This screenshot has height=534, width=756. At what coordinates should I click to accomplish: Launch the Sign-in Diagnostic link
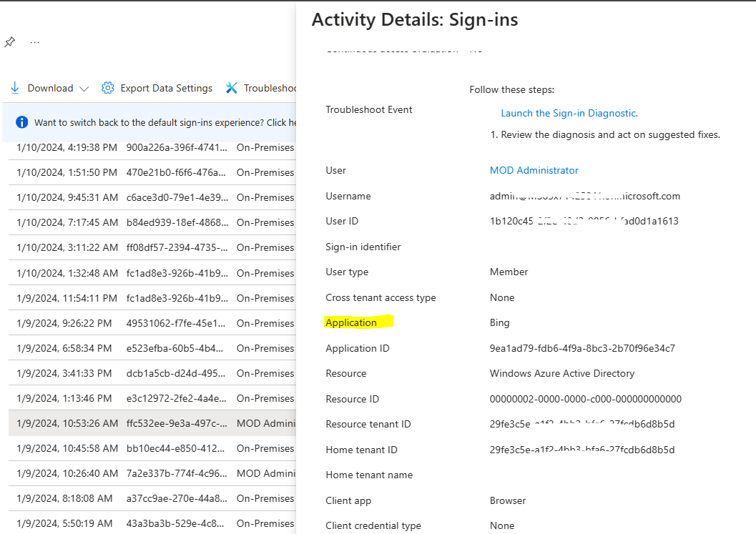coord(569,113)
